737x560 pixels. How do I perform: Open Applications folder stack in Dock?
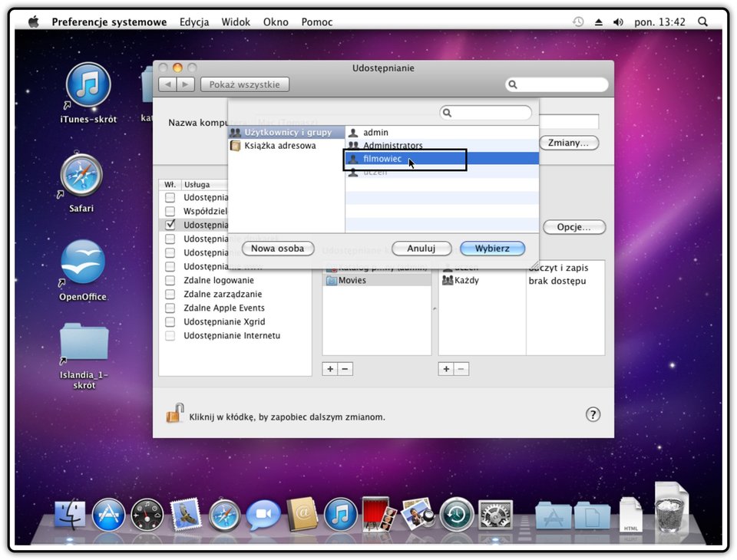pos(554,516)
